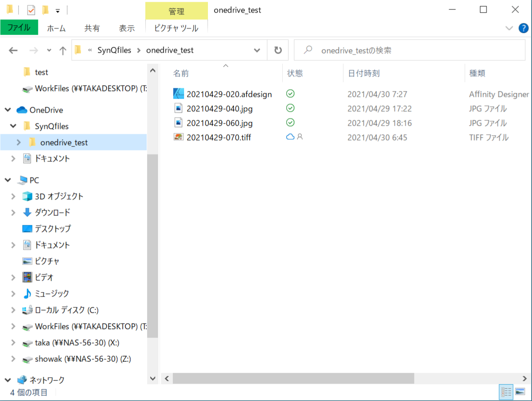
Task: Collapse the OneDrive tree node
Action: tap(8, 110)
